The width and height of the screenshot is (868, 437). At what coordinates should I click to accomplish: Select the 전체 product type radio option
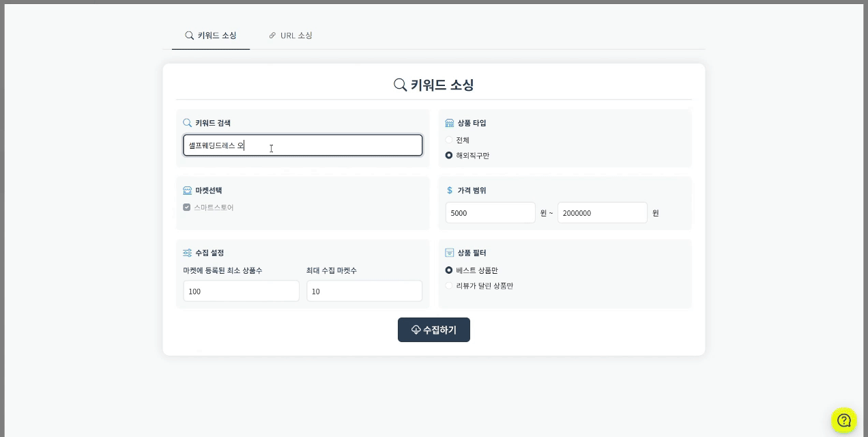pos(449,140)
